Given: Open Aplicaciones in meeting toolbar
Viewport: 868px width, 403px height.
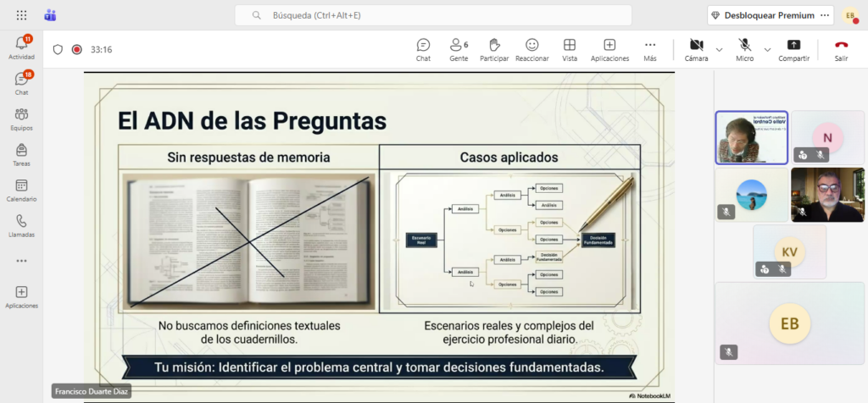Looking at the screenshot, I should click(x=609, y=49).
